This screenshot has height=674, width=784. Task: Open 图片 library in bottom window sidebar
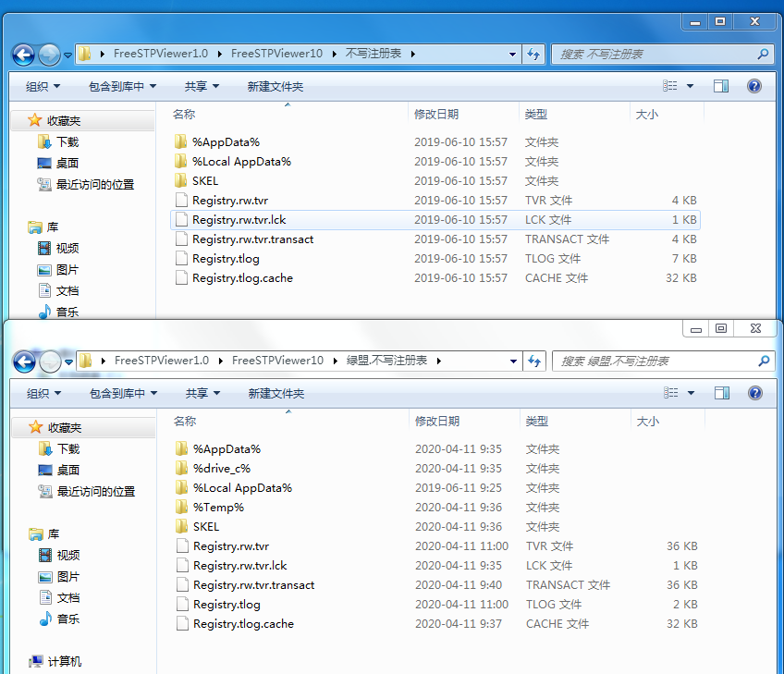(59, 577)
